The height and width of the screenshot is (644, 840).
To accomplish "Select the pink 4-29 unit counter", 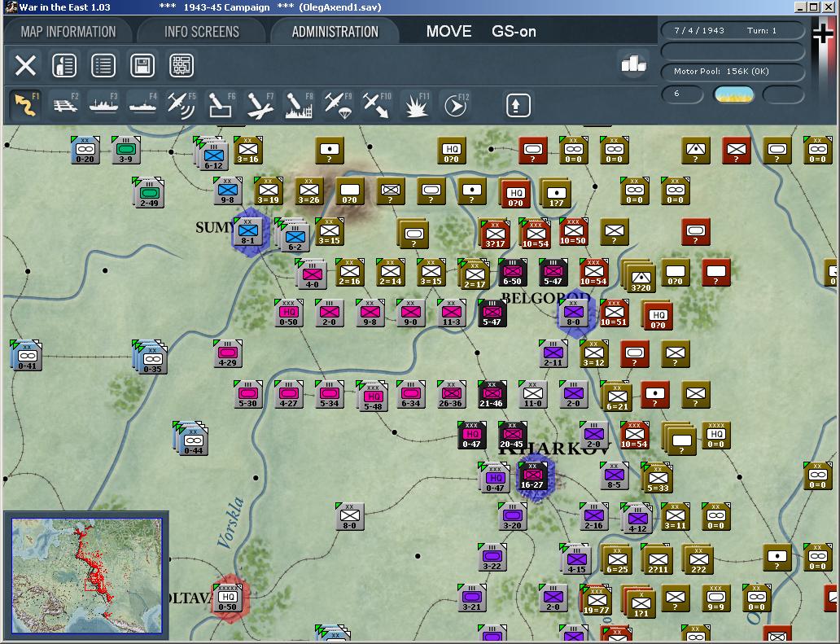I will [228, 354].
